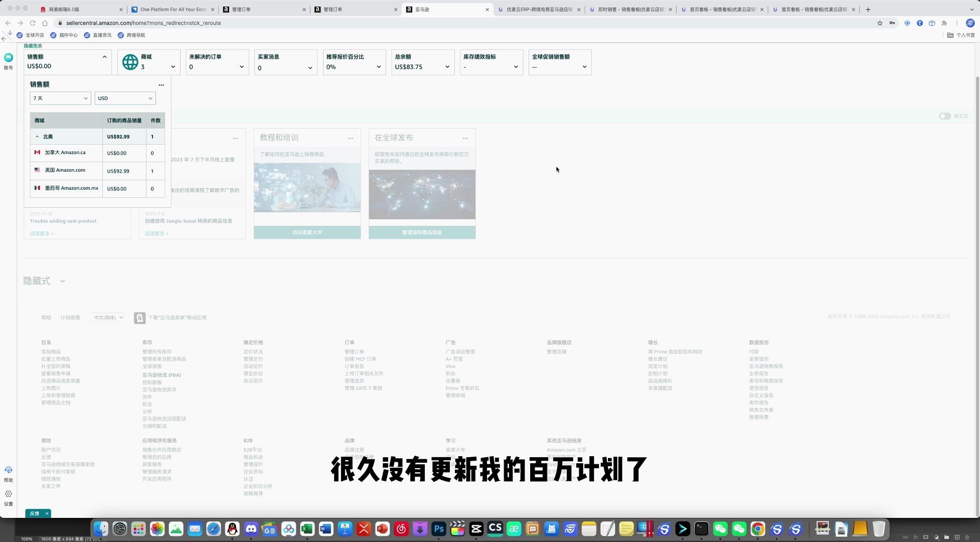Go to browser home icon
This screenshot has width=980, height=542.
click(x=45, y=23)
